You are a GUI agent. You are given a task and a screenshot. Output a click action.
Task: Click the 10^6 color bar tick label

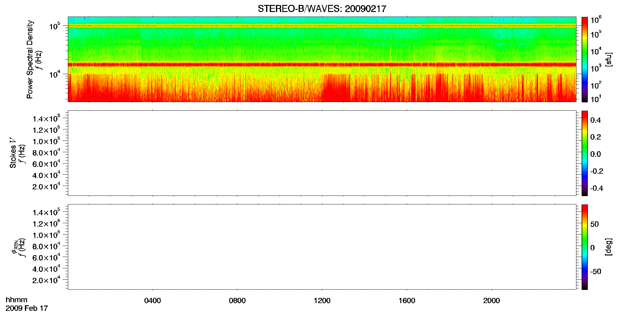pyautogui.click(x=596, y=20)
